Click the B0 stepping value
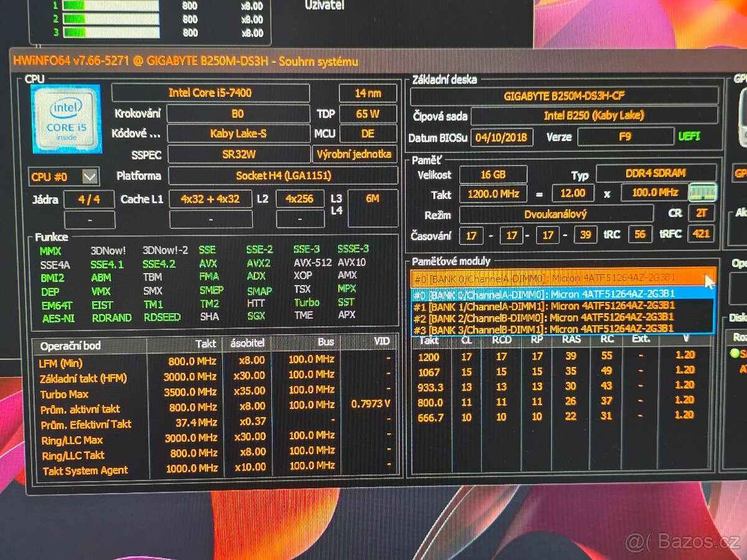Image resolution: width=747 pixels, height=560 pixels. (x=238, y=114)
